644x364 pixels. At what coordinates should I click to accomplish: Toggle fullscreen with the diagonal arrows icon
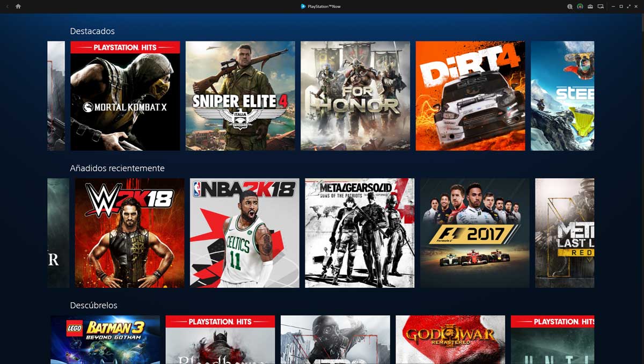(x=628, y=6)
